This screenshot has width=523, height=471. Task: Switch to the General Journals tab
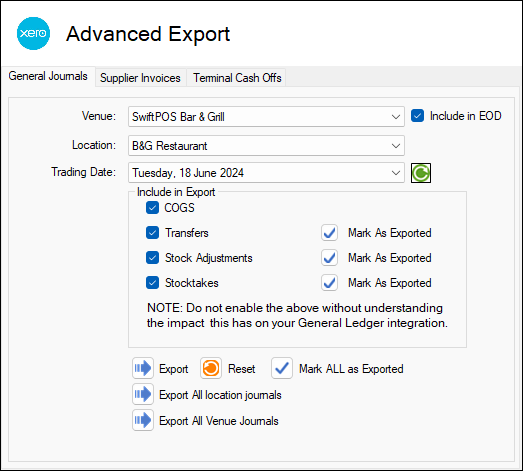tap(48, 76)
